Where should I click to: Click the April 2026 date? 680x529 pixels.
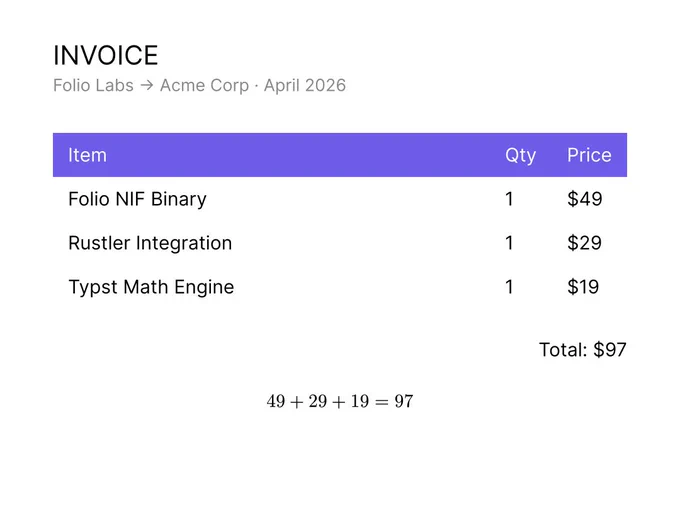click(x=305, y=85)
